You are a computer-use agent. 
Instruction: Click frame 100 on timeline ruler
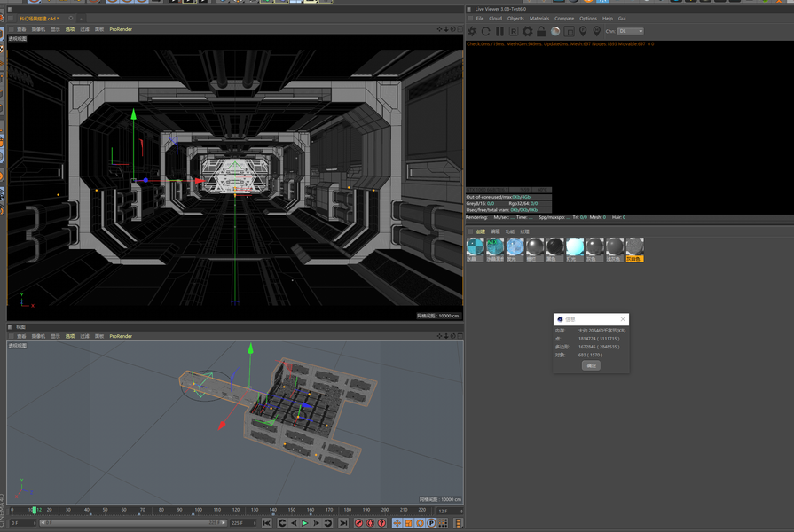pos(199,510)
